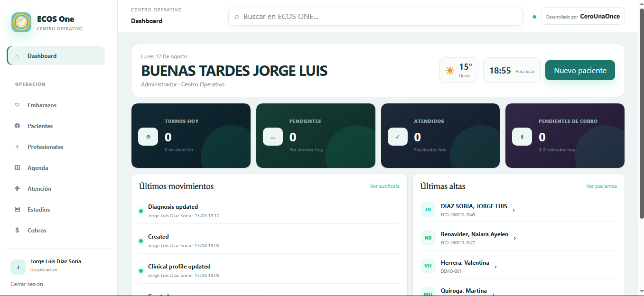Click the icon beside Pacientes
This screenshot has height=296, width=644.
17,126
